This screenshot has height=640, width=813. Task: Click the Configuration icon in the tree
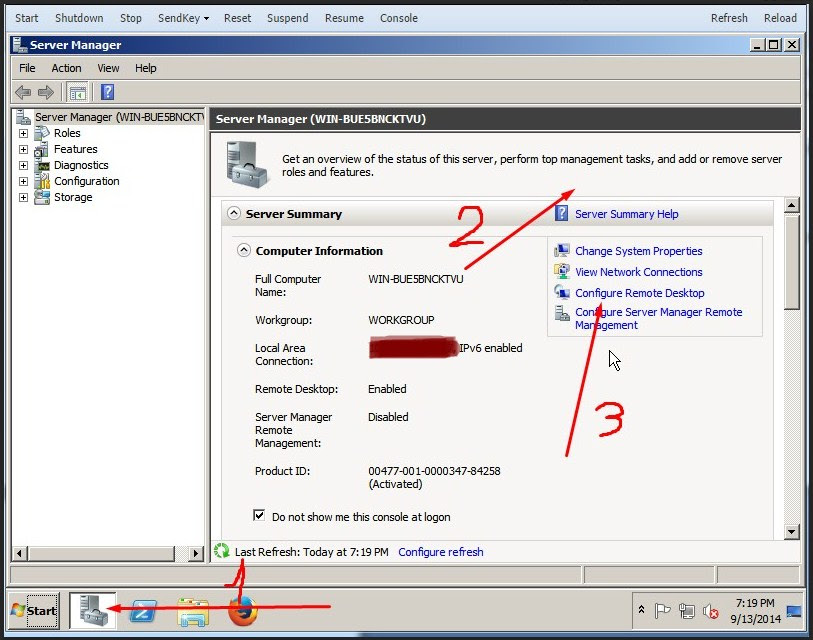coord(41,181)
